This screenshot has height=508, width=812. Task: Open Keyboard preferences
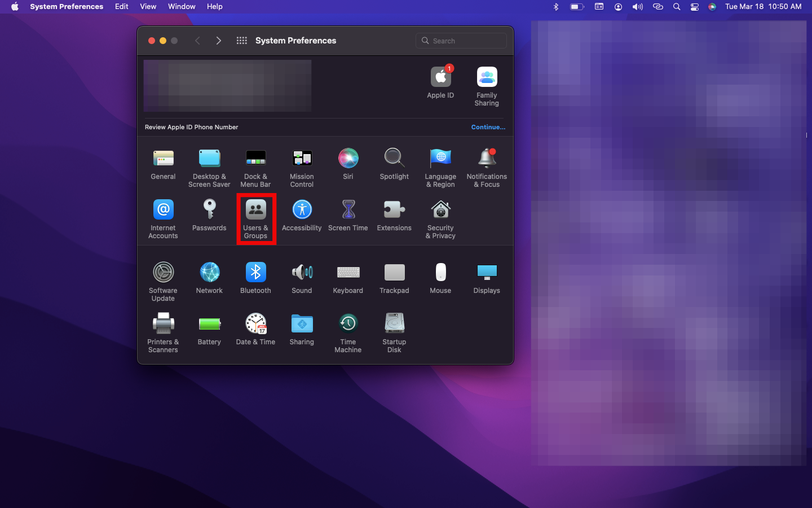[348, 278]
